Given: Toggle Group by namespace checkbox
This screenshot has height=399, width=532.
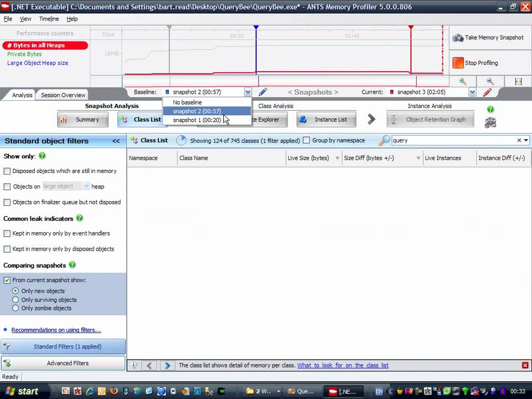Looking at the screenshot, I should (306, 140).
